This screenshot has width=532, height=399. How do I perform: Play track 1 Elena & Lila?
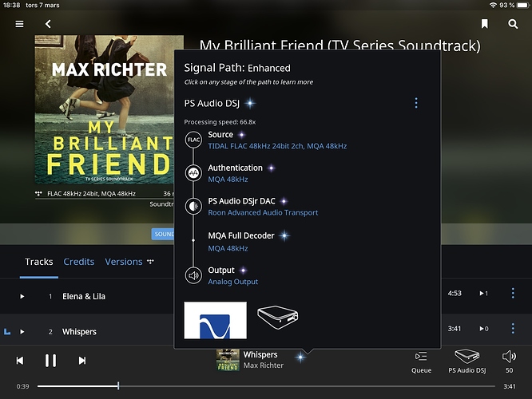point(22,296)
